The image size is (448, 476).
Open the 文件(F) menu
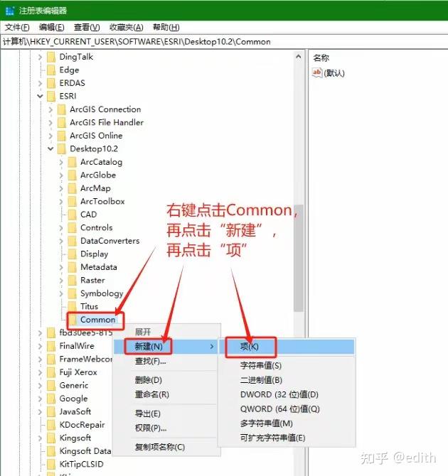point(17,28)
